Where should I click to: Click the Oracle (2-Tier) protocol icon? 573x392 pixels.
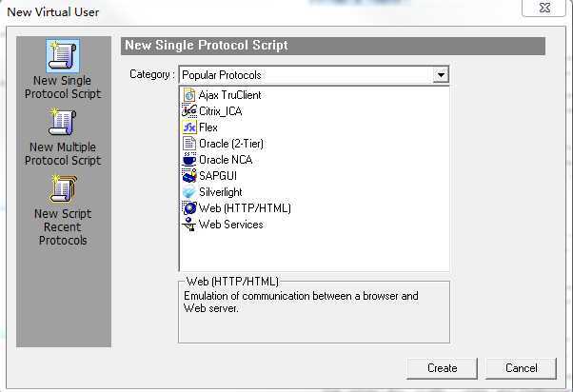pos(188,144)
